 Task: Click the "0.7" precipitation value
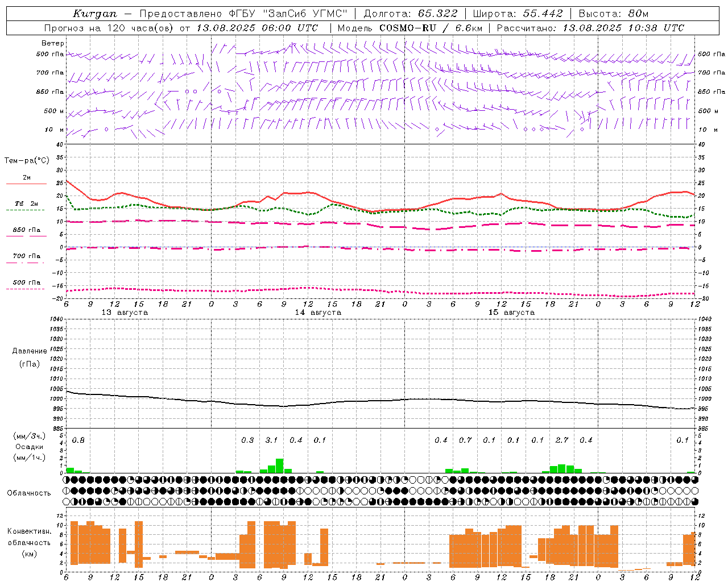click(465, 440)
